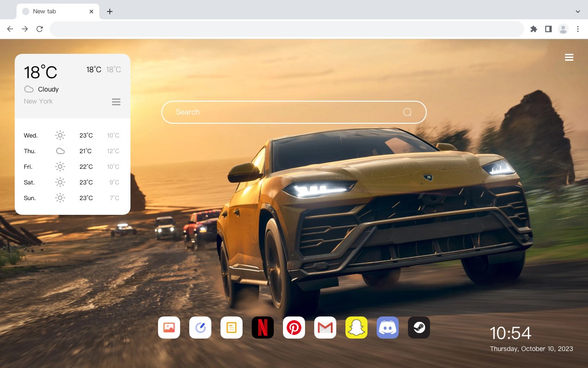Click the large 18°C current temperature
This screenshot has height=368, width=588.
[40, 72]
